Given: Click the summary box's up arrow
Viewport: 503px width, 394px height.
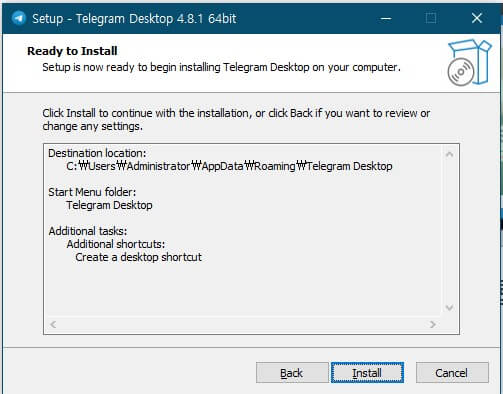Looking at the screenshot, I should [x=449, y=154].
